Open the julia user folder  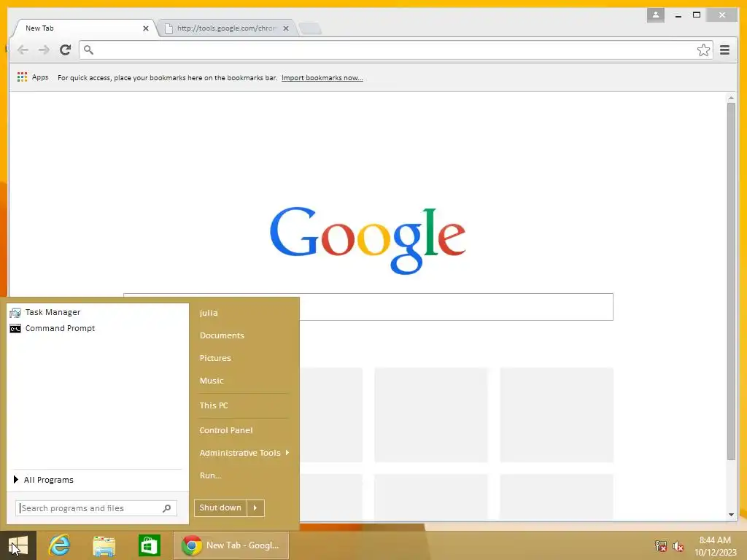[x=209, y=313]
